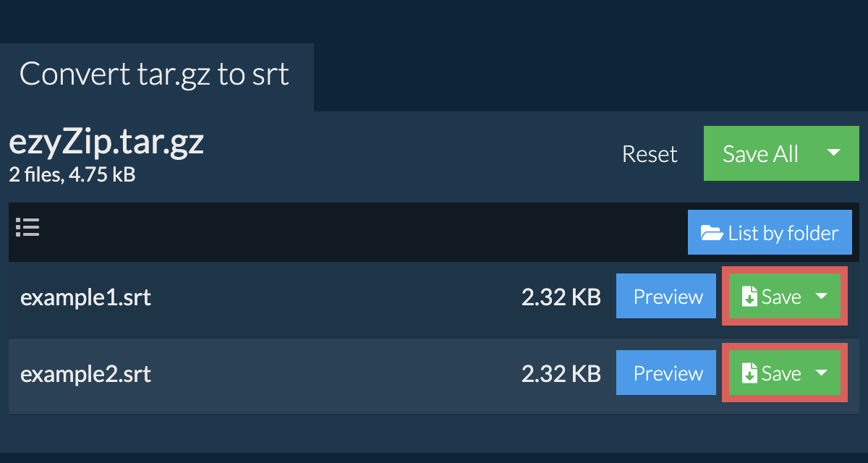868x463 pixels.
Task: Expand save options arrow for example2.srt
Action: [x=822, y=373]
